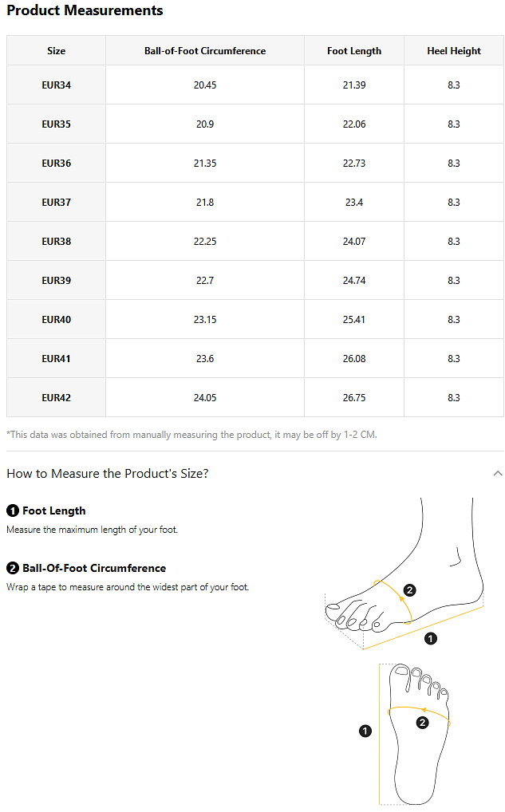Click marker 2 on the top-view foot
The image size is (505, 812).
click(423, 723)
